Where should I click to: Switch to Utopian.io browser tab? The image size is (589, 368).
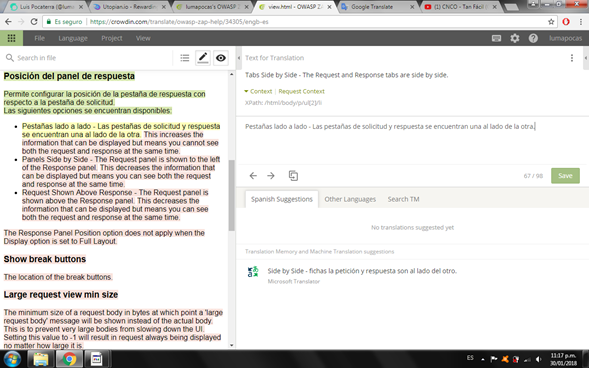[x=130, y=7]
